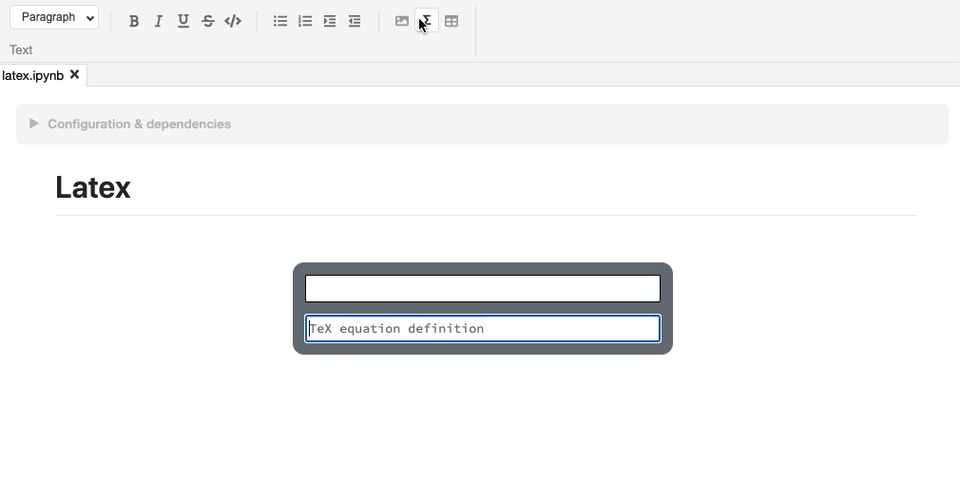This screenshot has width=960, height=502.
Task: Click the Latex heading text
Action: point(93,187)
